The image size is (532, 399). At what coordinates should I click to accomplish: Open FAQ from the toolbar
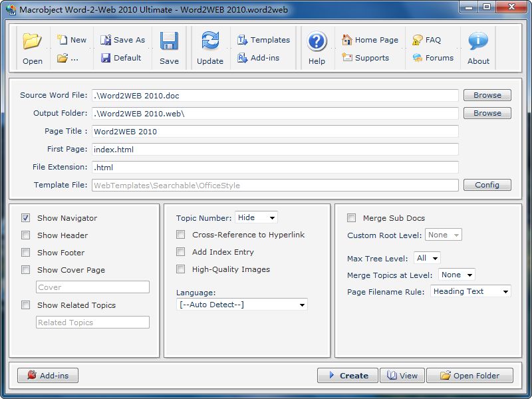(426, 40)
